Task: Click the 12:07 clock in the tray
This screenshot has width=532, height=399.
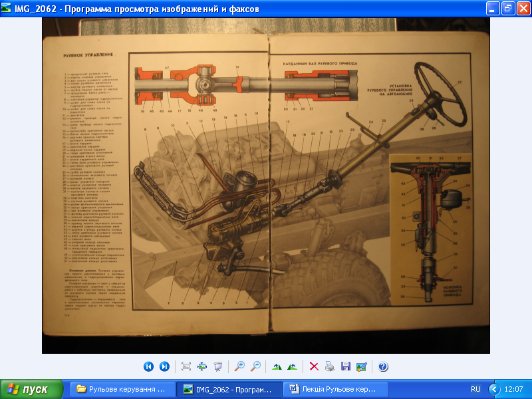Action: (513, 389)
